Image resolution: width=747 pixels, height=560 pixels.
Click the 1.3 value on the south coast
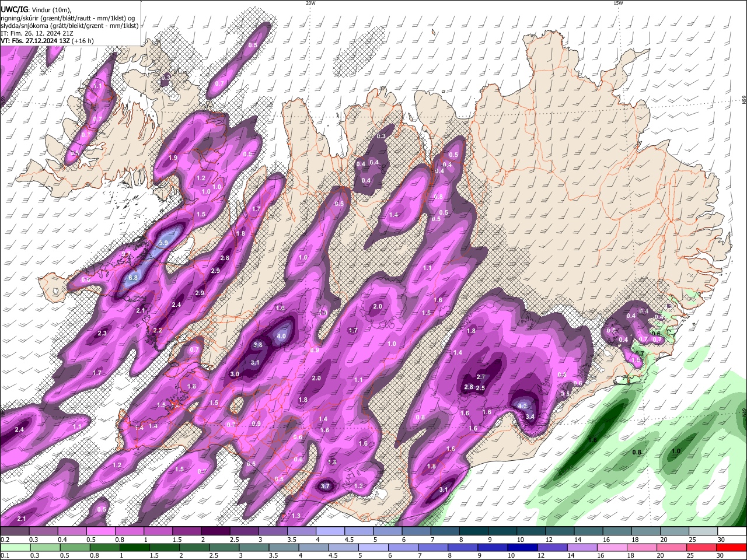coord(296,516)
